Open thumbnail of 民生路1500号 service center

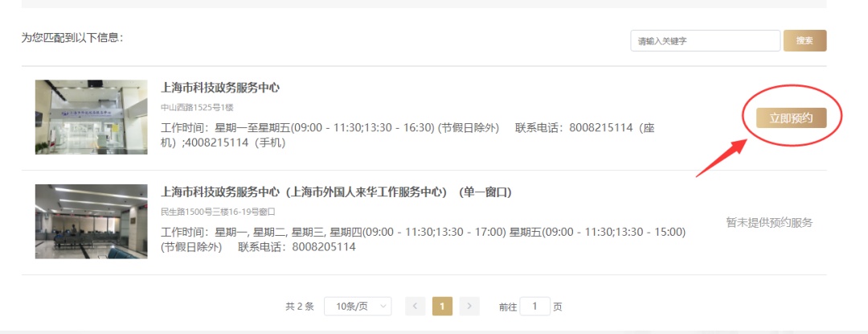92,221
